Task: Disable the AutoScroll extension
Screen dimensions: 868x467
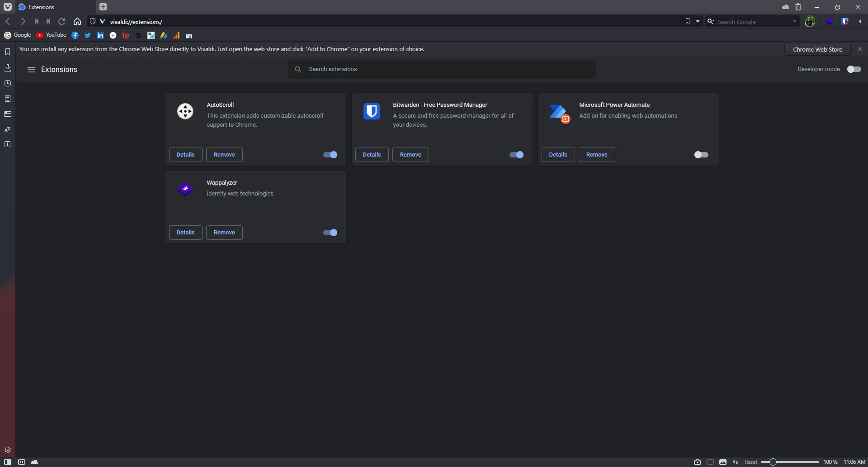Action: coord(330,155)
